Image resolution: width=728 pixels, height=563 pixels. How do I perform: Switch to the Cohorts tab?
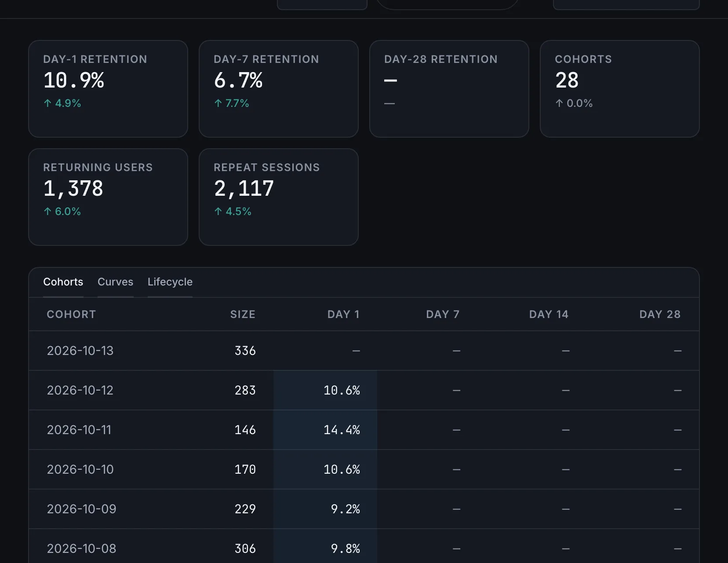point(63,282)
